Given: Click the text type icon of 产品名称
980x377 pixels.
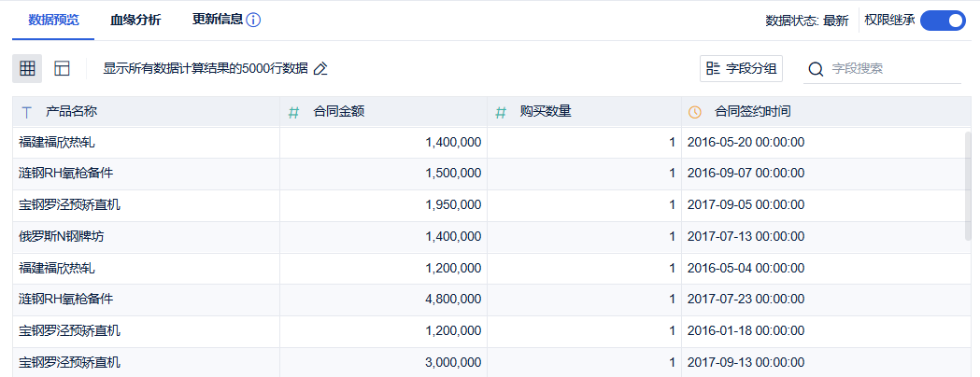Looking at the screenshot, I should [x=27, y=112].
